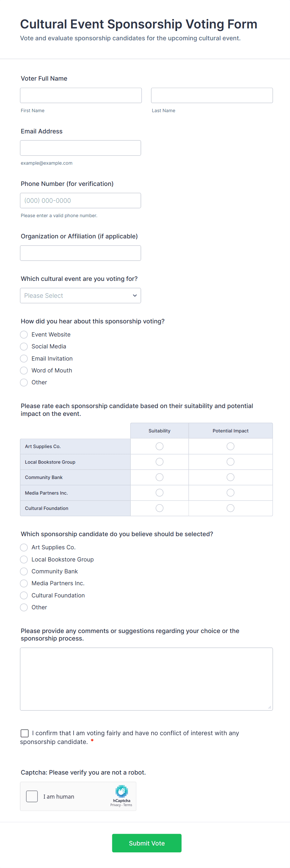Screen dimensions: 290x868
Task: Select Word of Mouth radio option
Action: click(24, 370)
